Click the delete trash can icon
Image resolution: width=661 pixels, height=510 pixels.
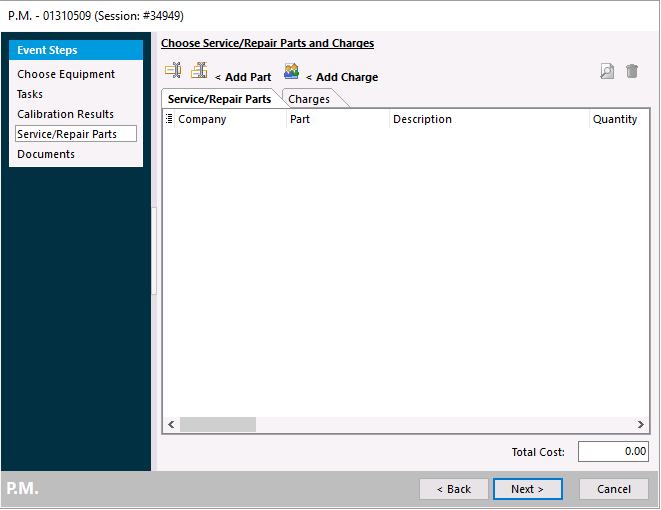click(632, 71)
